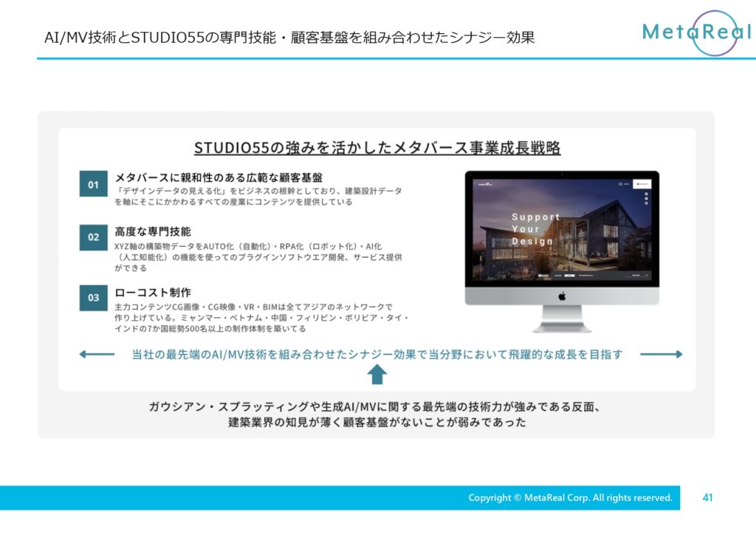Click the text line （人工知能化）の機能を使って
This screenshot has height=535, width=756.
click(x=258, y=257)
